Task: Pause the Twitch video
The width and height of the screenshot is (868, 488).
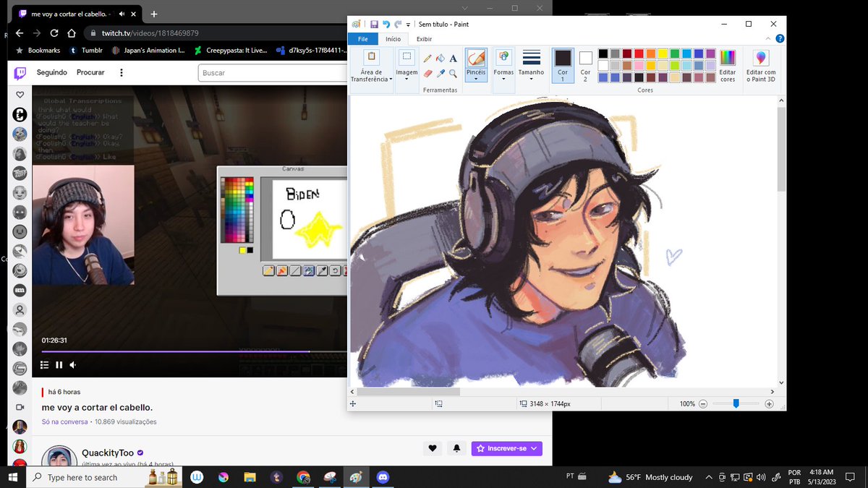Action: [x=59, y=365]
